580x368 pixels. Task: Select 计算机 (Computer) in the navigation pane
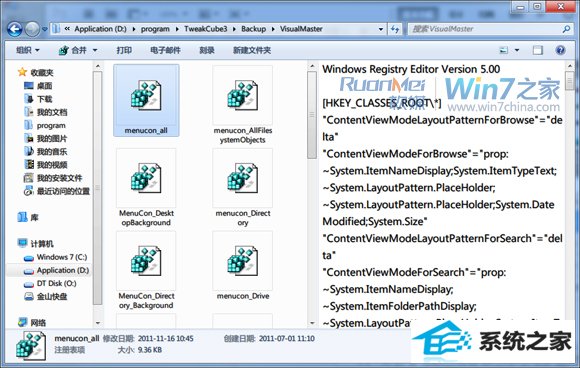(x=35, y=244)
